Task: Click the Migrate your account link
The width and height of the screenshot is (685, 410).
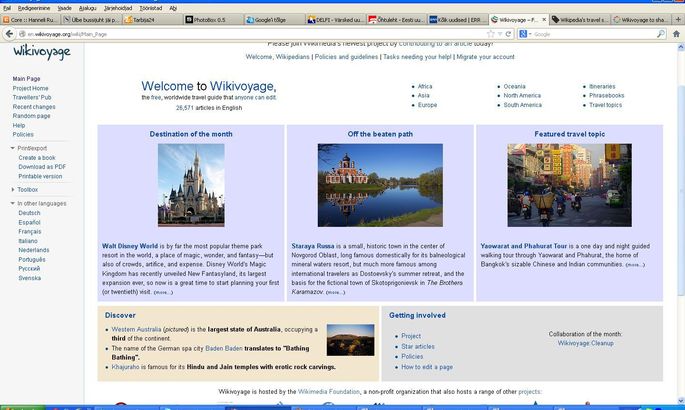Action: [485, 57]
